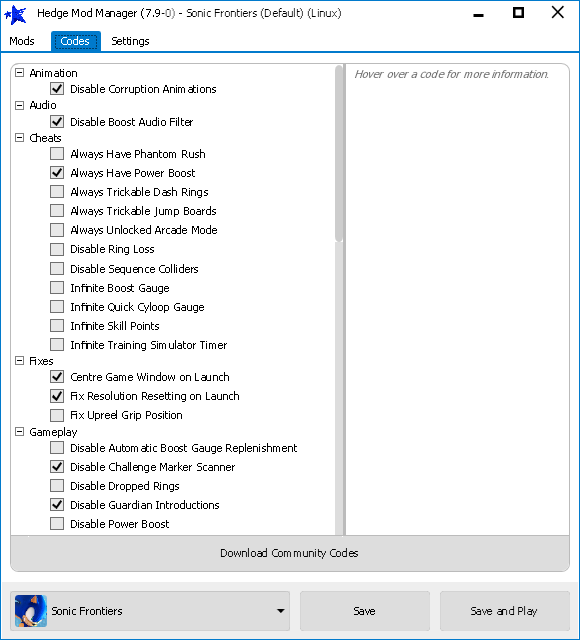Click the Save button
The image size is (580, 640).
pos(364,611)
